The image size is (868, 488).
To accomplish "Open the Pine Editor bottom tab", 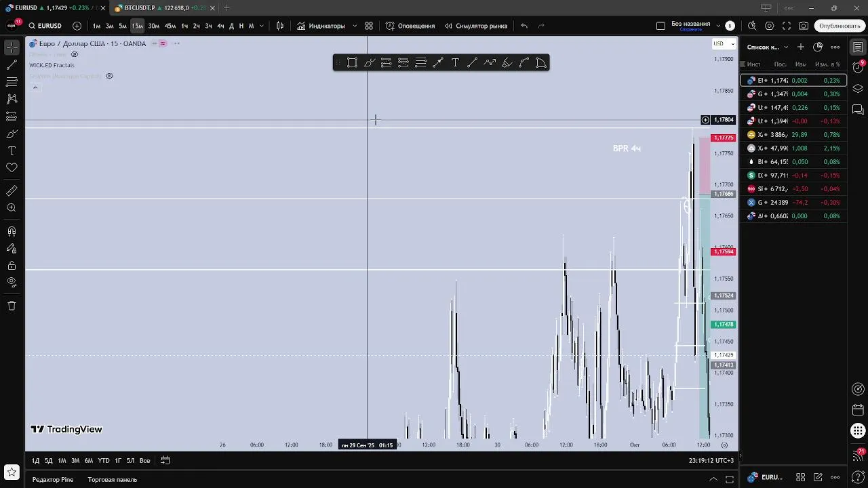I will pos(53,480).
